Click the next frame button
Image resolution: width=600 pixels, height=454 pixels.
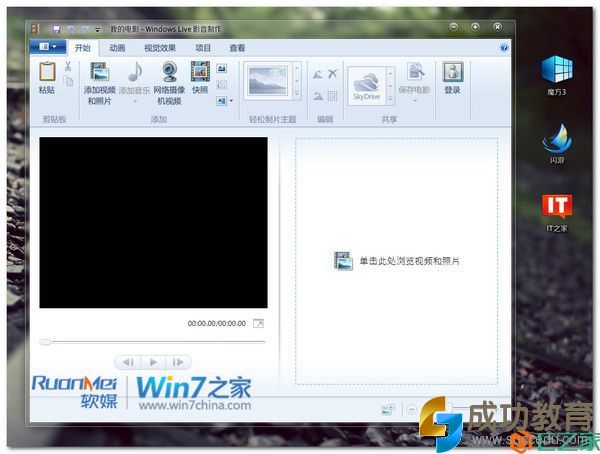[177, 362]
